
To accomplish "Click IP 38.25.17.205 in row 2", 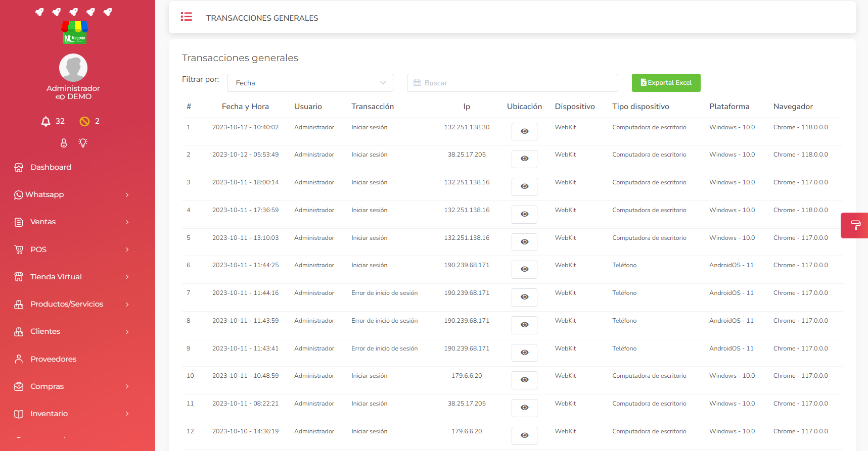I will tap(467, 155).
